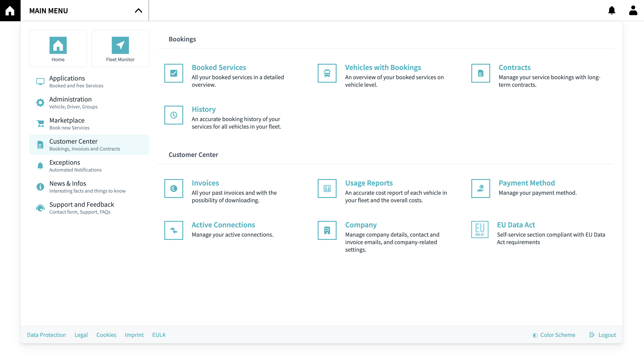Select Marketplace in the sidebar menu

67,124
